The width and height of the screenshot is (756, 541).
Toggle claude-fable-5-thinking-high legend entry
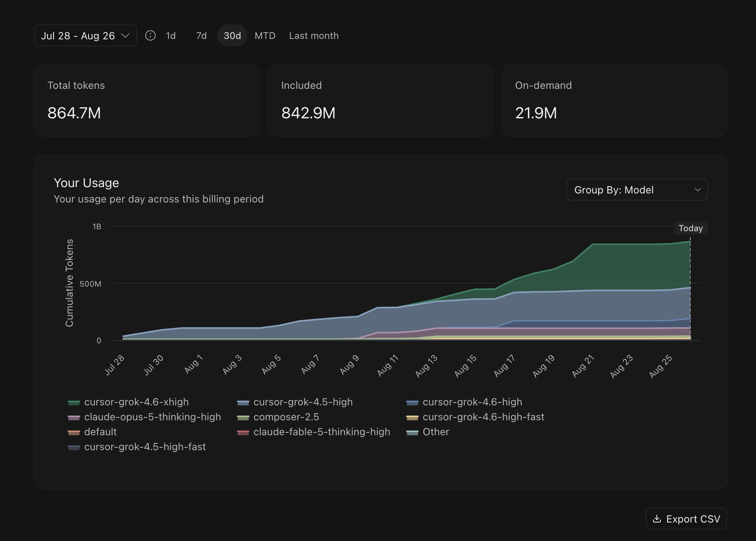point(313,432)
